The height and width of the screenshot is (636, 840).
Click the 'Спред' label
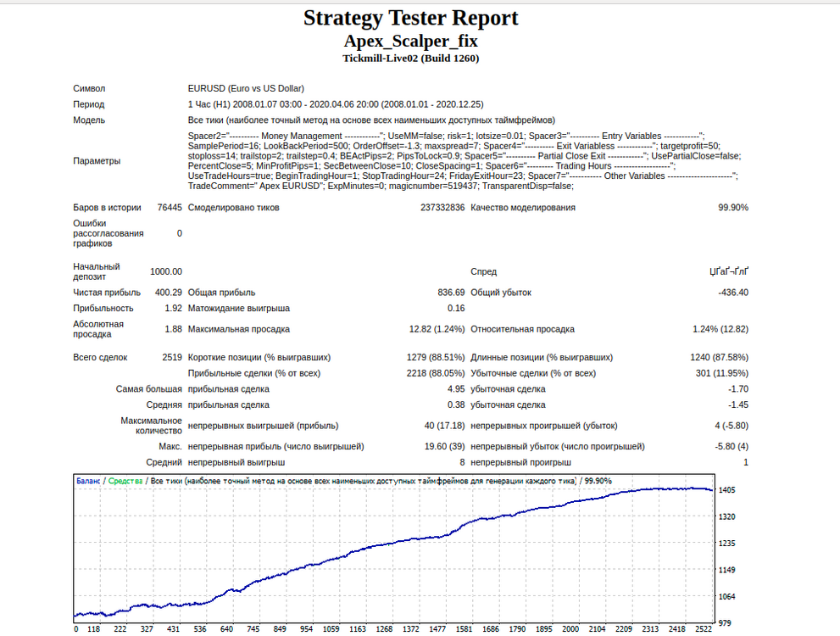click(x=483, y=271)
